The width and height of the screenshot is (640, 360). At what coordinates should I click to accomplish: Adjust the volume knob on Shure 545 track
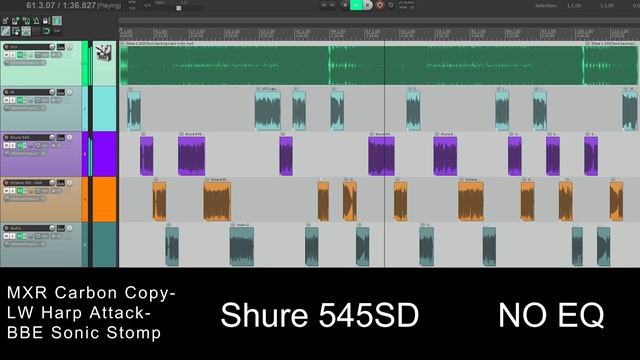[x=52, y=138]
